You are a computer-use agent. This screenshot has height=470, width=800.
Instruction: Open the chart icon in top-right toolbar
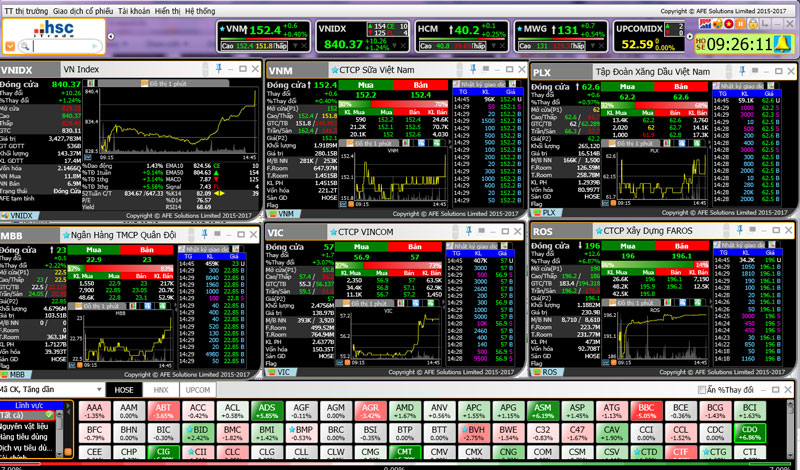point(706,23)
